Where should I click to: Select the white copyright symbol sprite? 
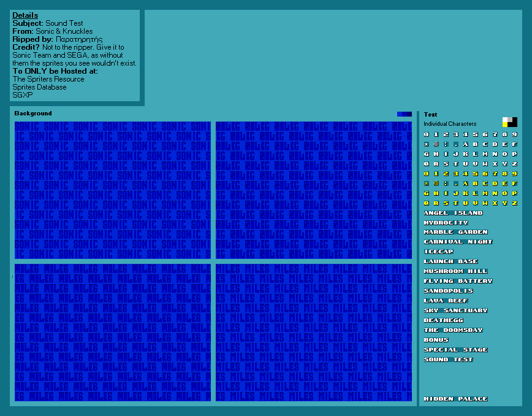coord(436,144)
